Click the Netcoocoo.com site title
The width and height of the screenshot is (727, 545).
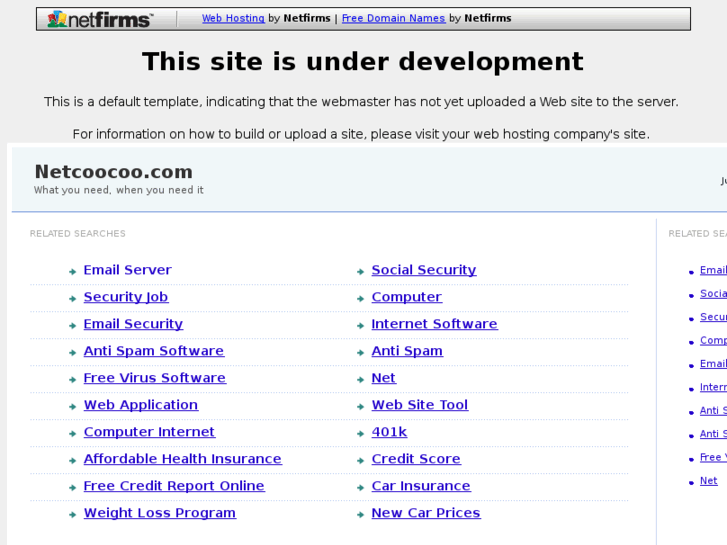pos(114,172)
